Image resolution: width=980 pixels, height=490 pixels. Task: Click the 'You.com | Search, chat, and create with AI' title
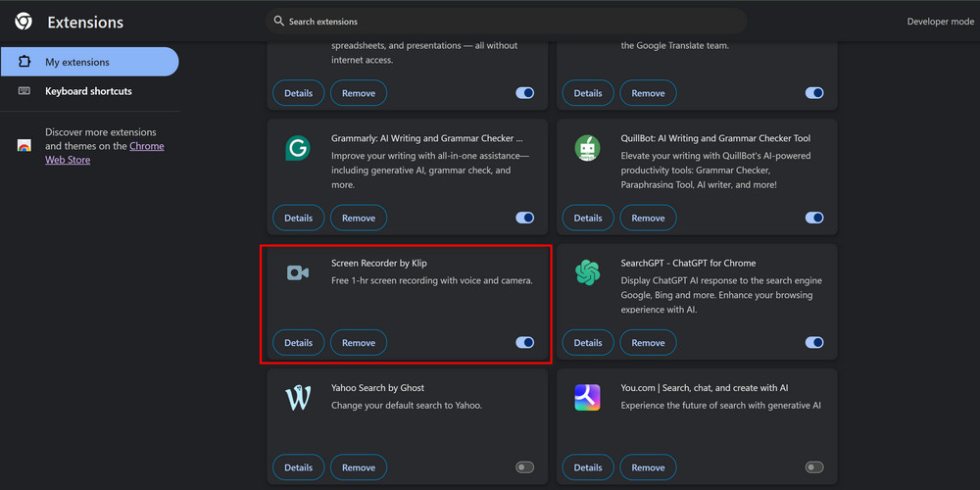click(x=705, y=387)
